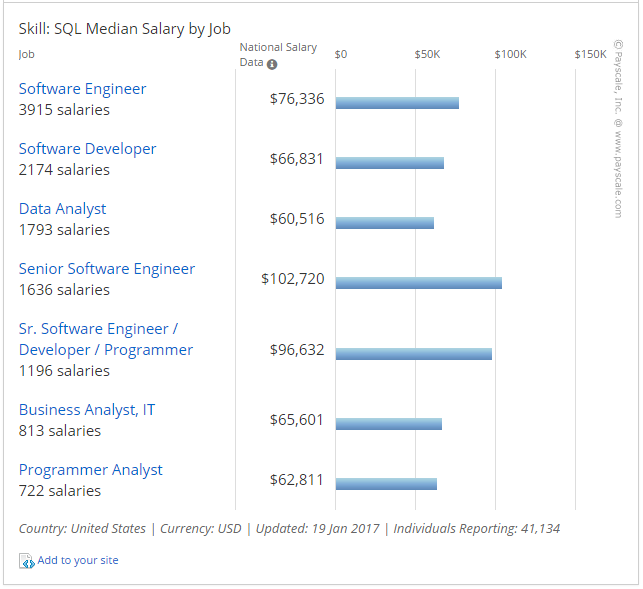Click the Data Analyst salary bar

point(385,223)
